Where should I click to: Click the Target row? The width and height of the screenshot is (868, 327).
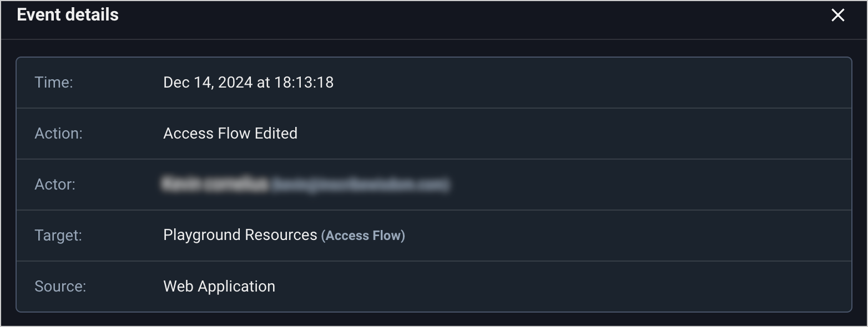(x=555, y=236)
